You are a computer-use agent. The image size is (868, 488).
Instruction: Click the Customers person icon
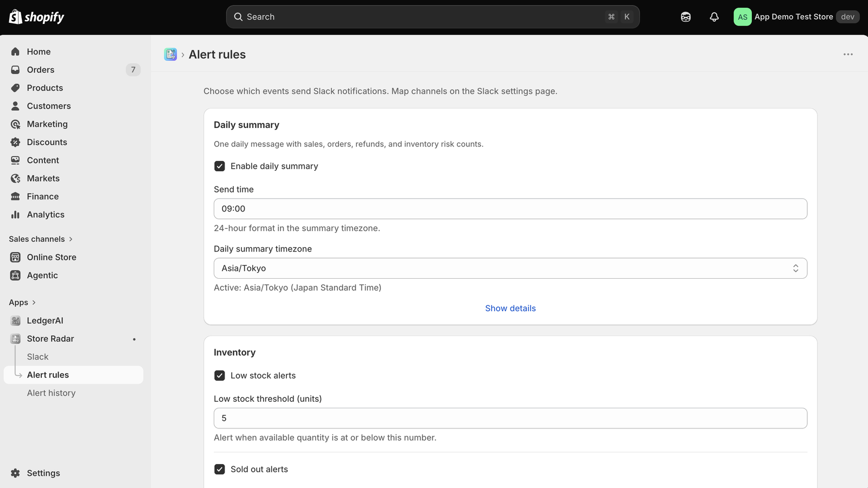coord(15,106)
